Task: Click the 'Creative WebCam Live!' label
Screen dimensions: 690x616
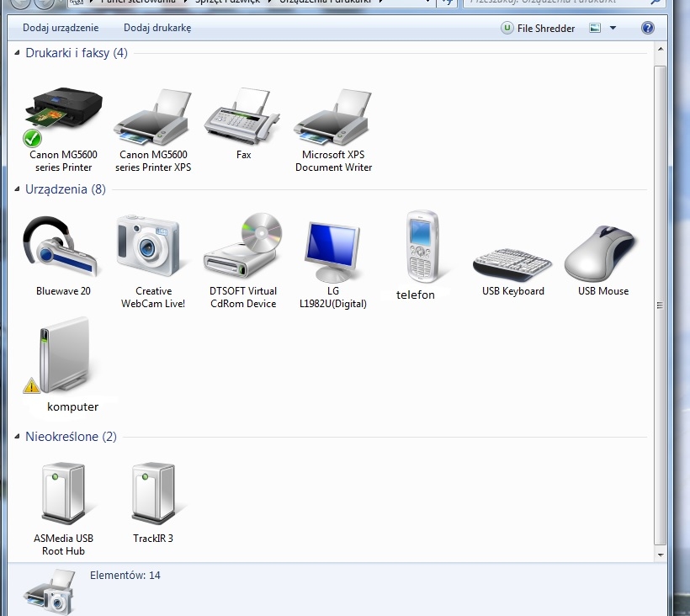Action: [x=153, y=297]
